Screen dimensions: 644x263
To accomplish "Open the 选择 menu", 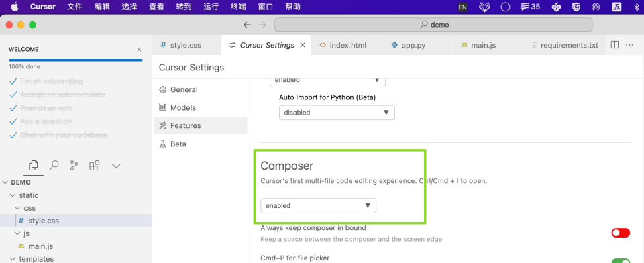I will tap(129, 7).
